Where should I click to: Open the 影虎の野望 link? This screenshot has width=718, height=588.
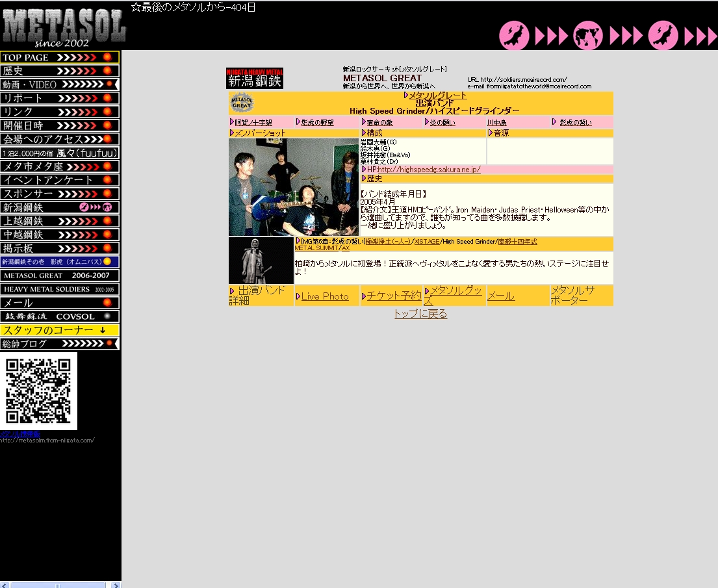click(x=317, y=122)
